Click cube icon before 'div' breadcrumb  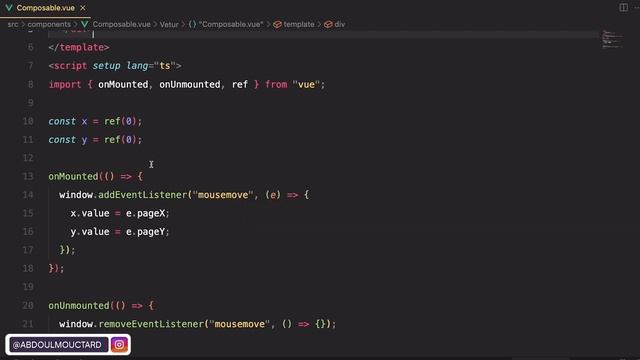(x=328, y=24)
